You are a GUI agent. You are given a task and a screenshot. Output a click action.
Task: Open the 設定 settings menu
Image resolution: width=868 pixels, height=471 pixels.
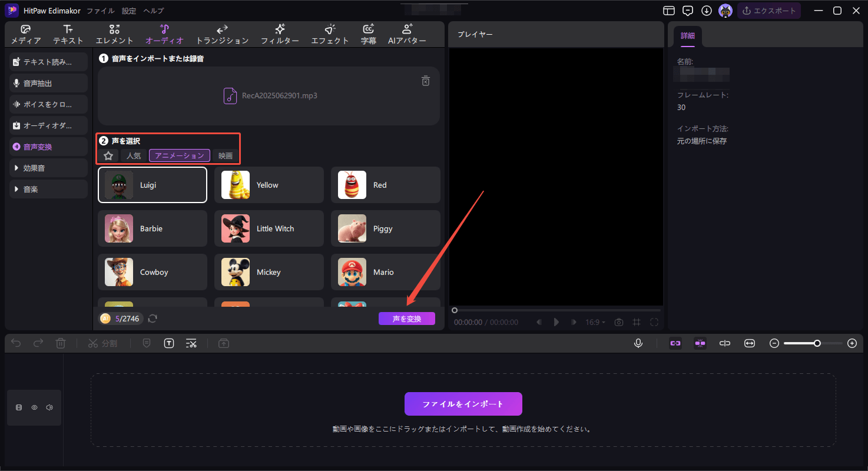[x=129, y=11]
